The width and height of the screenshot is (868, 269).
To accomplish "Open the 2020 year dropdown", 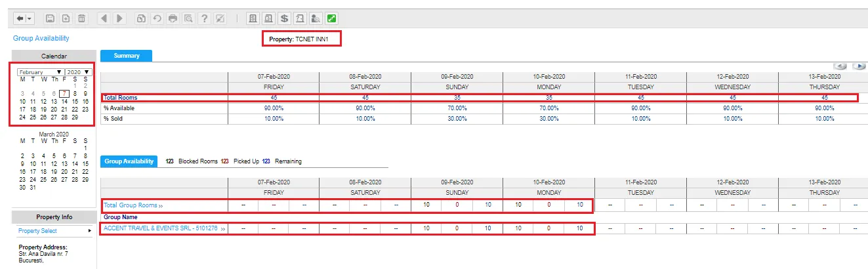I will tap(78, 72).
